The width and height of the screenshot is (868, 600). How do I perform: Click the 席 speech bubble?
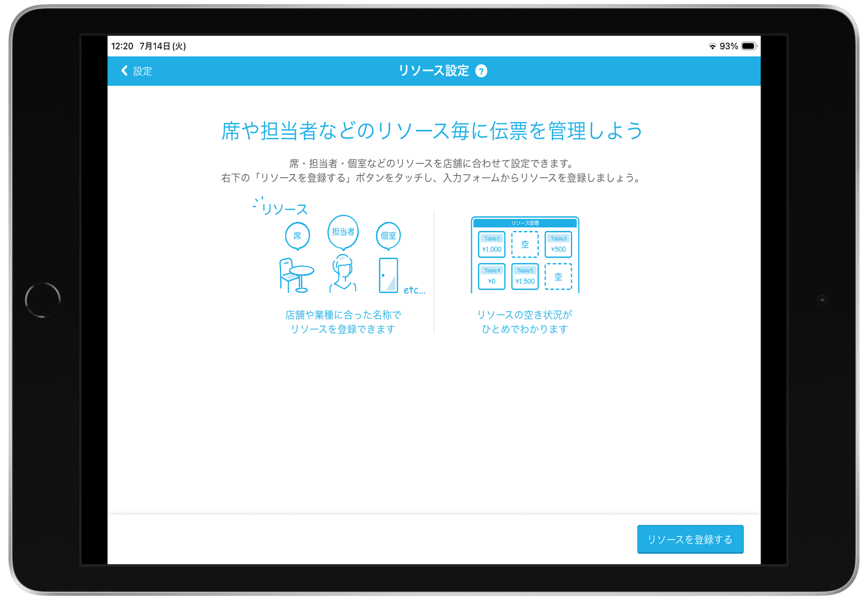click(x=297, y=236)
